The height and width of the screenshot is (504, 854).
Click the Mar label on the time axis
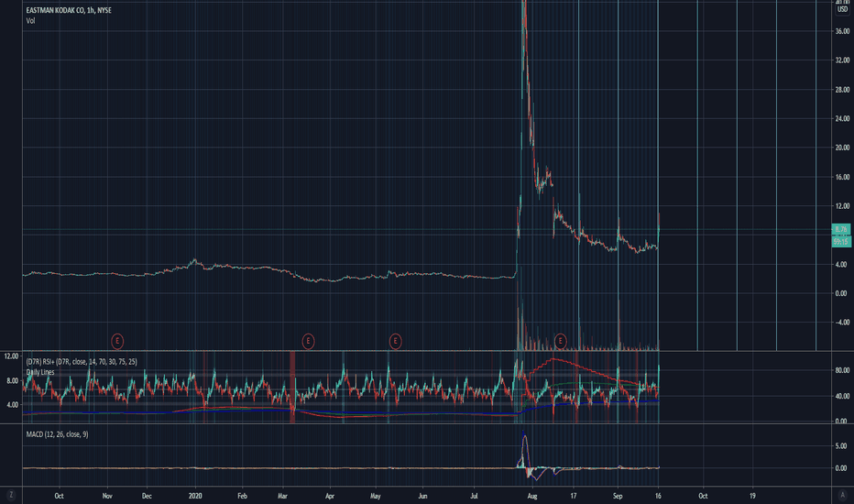[282, 496]
